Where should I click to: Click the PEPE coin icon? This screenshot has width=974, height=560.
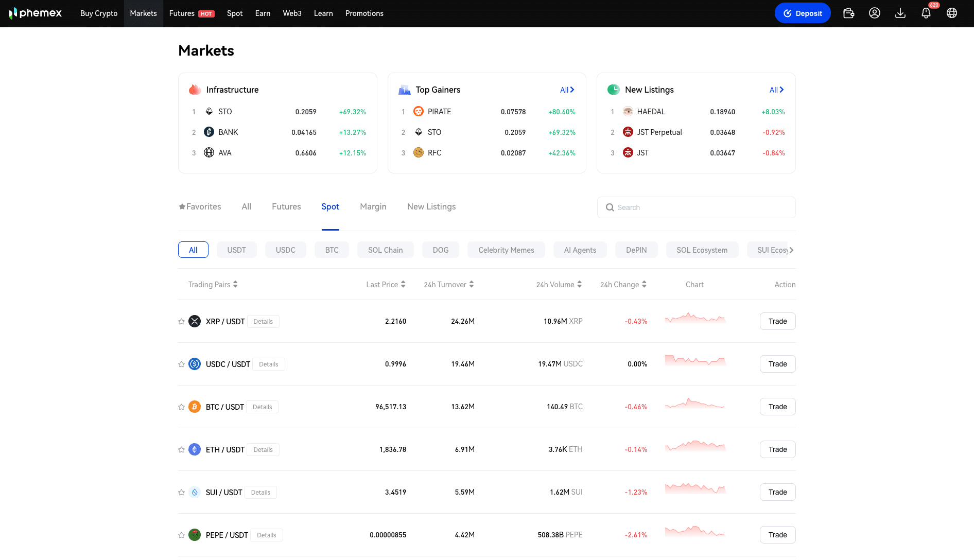(x=195, y=535)
